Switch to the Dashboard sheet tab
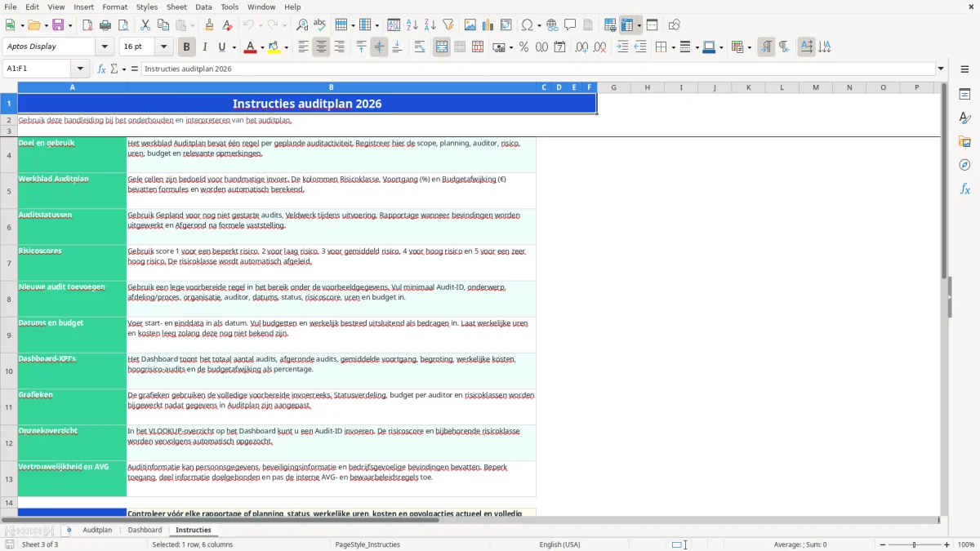 click(x=145, y=530)
